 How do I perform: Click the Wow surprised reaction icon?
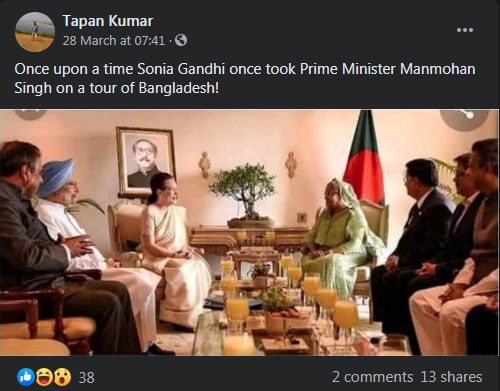pyautogui.click(x=62, y=377)
